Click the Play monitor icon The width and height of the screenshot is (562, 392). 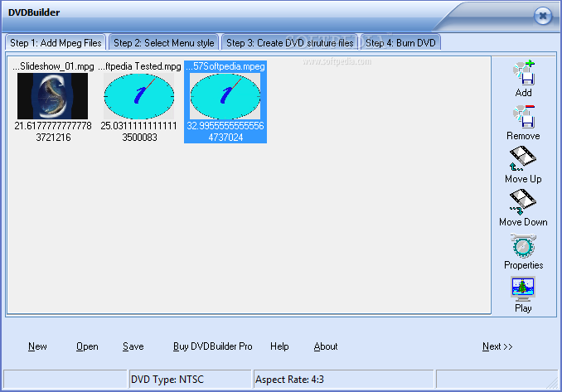pos(523,288)
